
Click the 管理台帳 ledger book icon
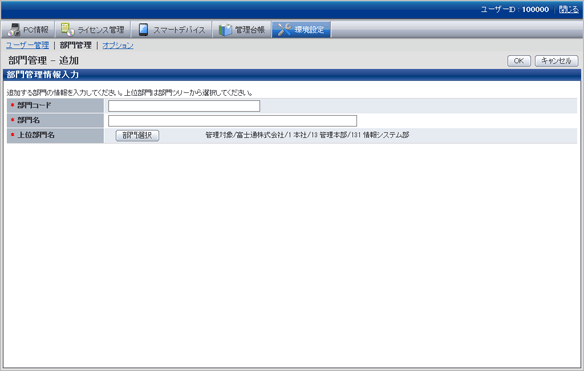click(225, 29)
